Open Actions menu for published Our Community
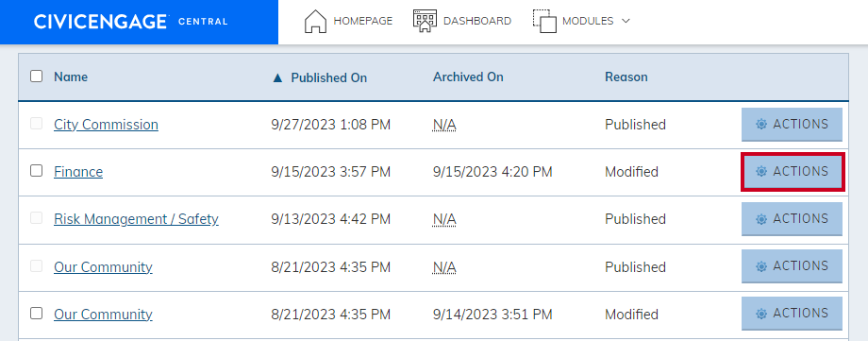The width and height of the screenshot is (868, 341). click(x=792, y=266)
